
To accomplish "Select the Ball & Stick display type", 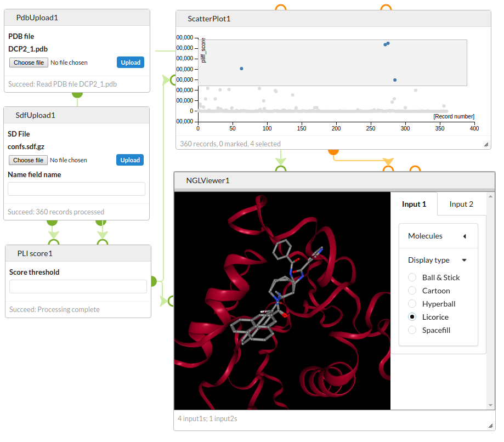I will coord(413,277).
